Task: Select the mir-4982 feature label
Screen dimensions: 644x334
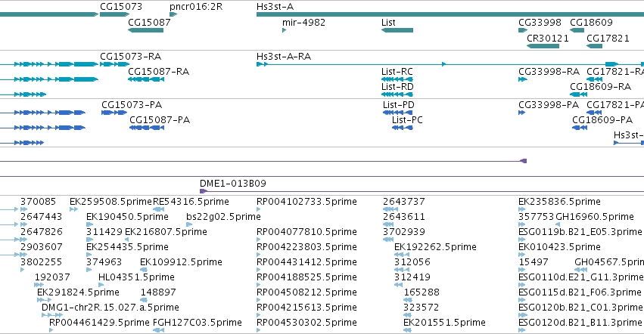Action: [x=303, y=23]
